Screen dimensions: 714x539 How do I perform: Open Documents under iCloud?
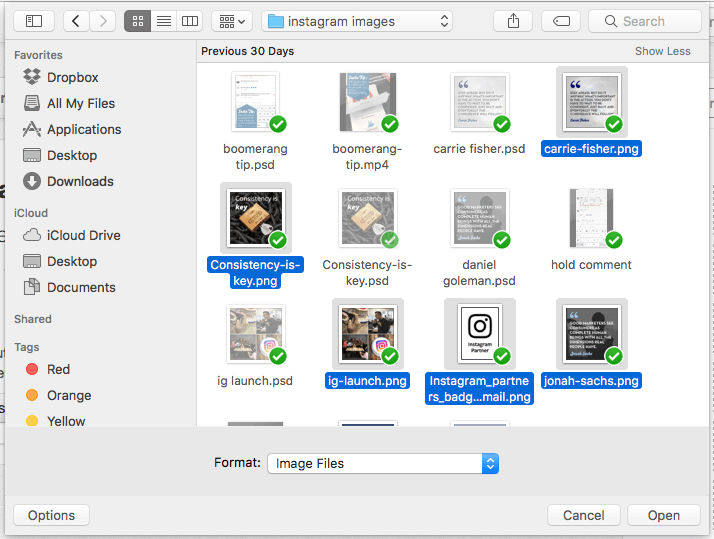[x=81, y=287]
